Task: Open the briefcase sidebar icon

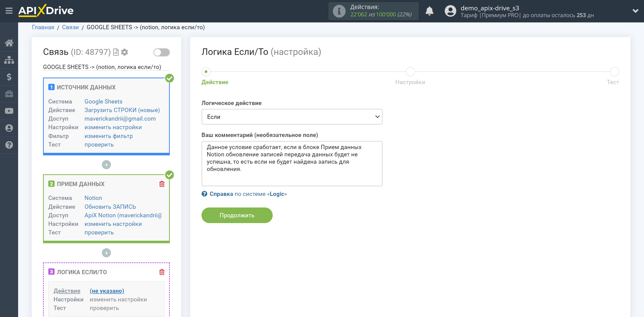Action: [x=9, y=94]
